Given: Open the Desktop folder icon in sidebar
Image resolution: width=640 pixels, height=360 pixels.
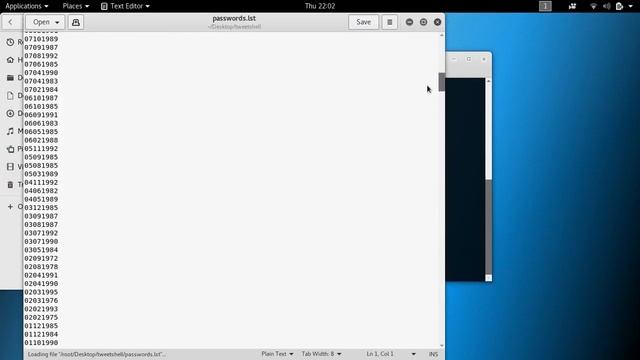Looking at the screenshot, I should pos(10,78).
